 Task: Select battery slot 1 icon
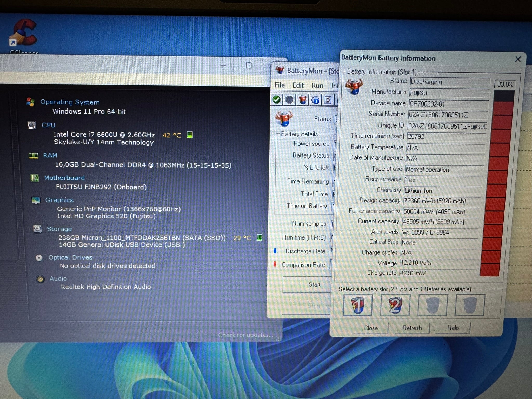[358, 305]
